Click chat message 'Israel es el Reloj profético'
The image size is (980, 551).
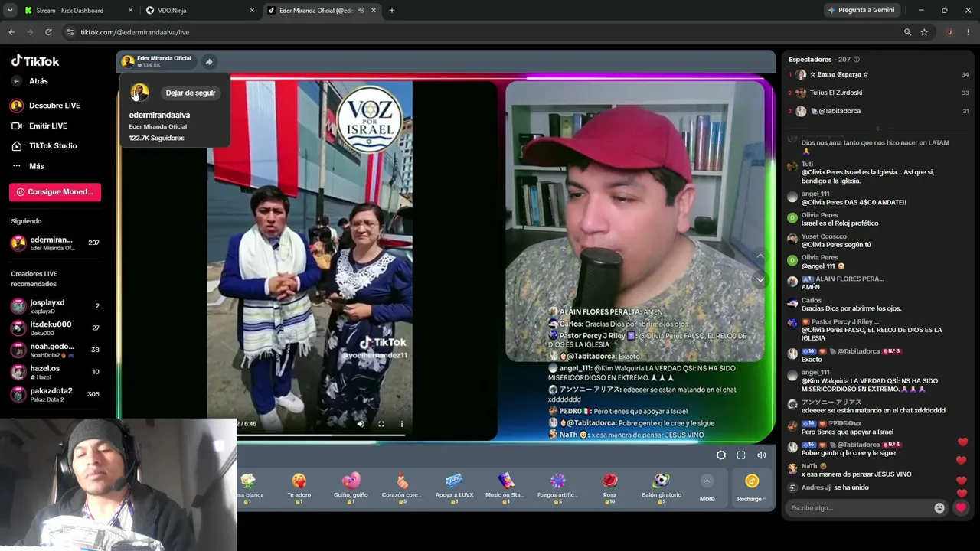(x=840, y=223)
